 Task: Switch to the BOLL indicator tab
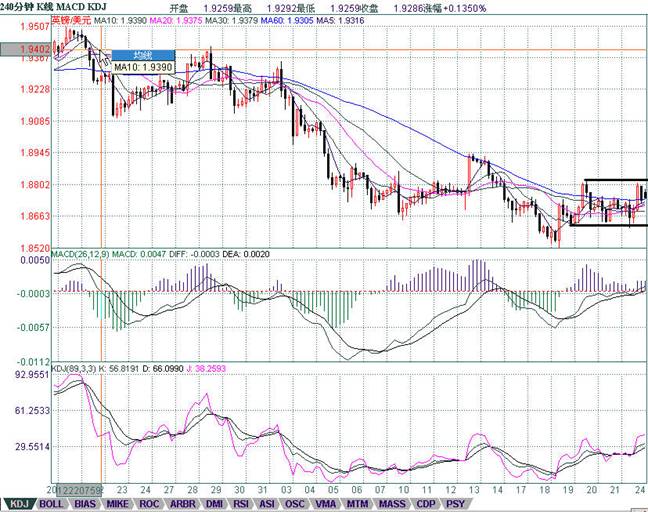coord(53,504)
